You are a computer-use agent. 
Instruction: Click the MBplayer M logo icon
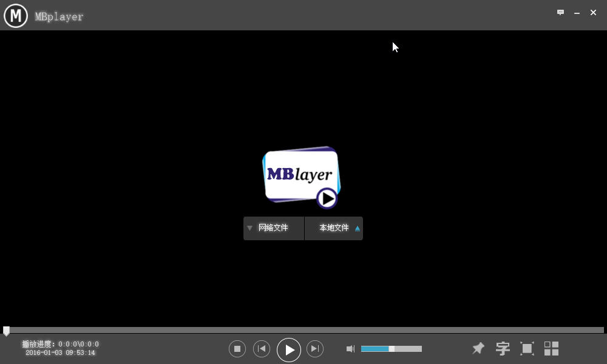click(x=16, y=16)
